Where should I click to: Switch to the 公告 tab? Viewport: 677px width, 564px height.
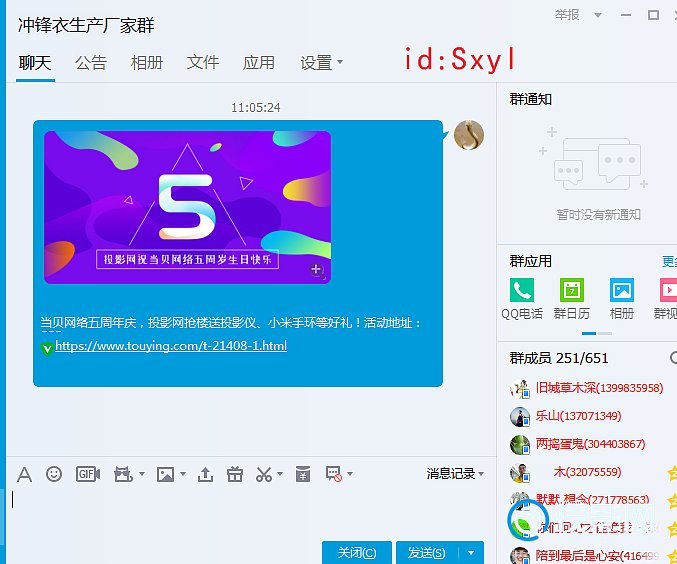pyautogui.click(x=90, y=62)
